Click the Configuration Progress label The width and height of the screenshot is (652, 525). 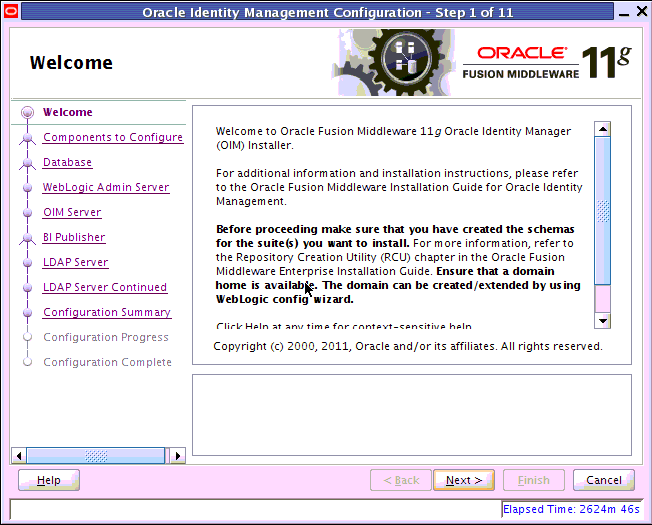pos(106,337)
